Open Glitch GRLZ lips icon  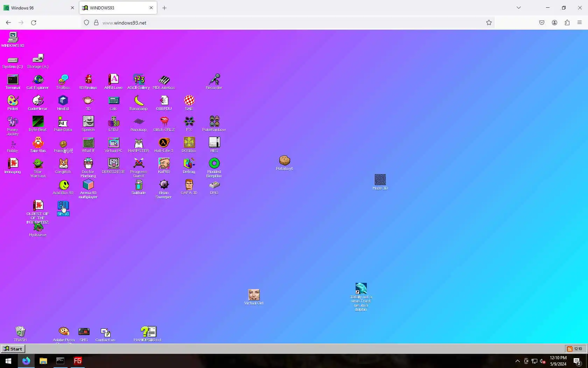[x=164, y=124]
